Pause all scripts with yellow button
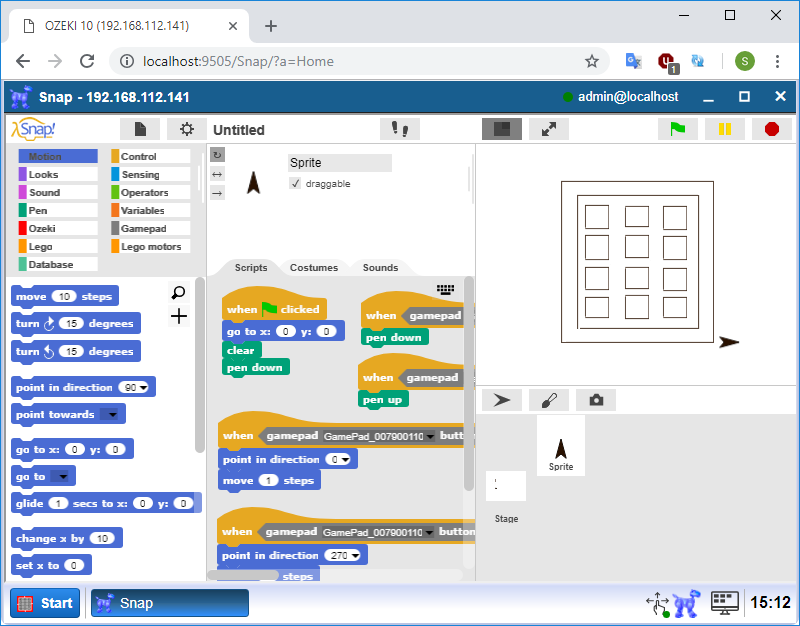The height and width of the screenshot is (626, 800). click(x=724, y=129)
